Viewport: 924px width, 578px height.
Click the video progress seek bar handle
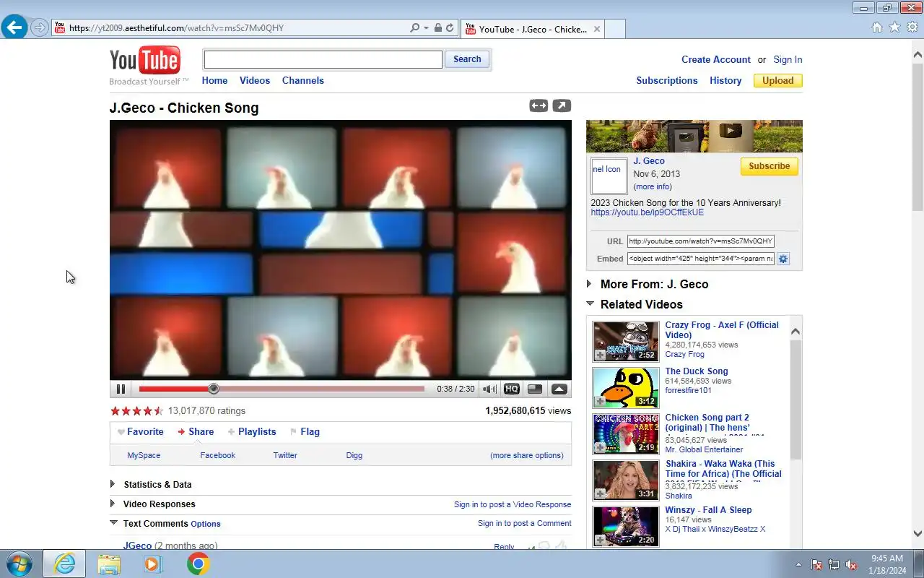[214, 389]
